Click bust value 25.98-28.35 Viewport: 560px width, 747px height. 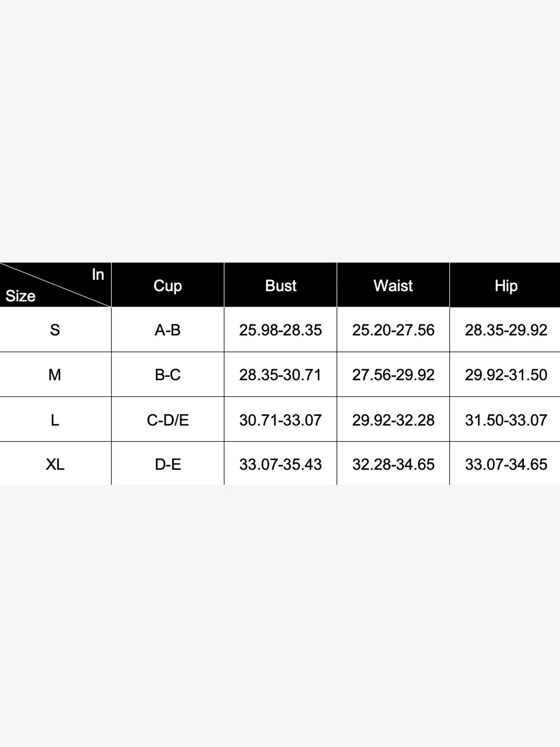point(280,330)
